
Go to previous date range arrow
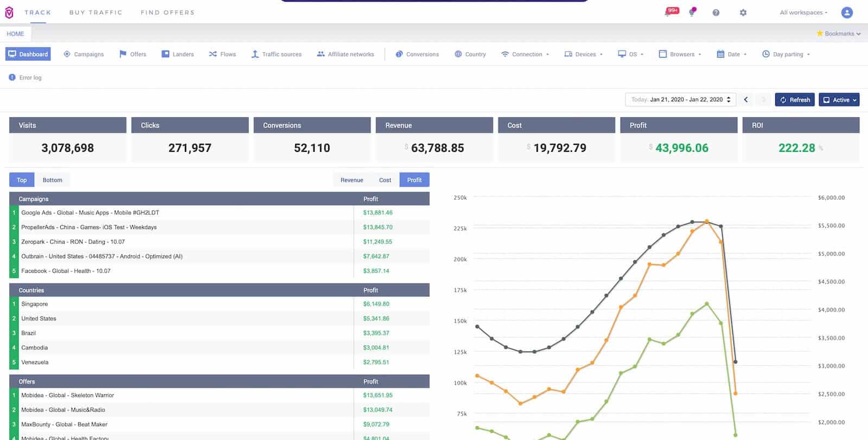(746, 100)
